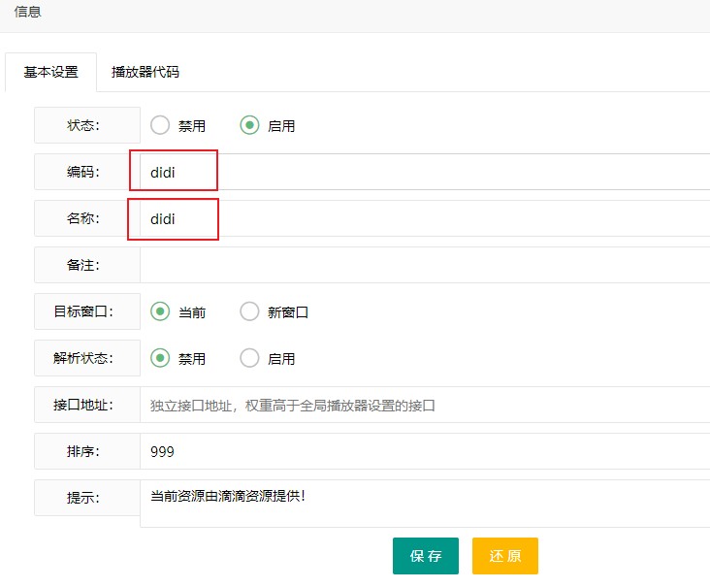Screen dimensions: 710x588
Task: Click the 接口地址 field label
Action: tap(83, 405)
